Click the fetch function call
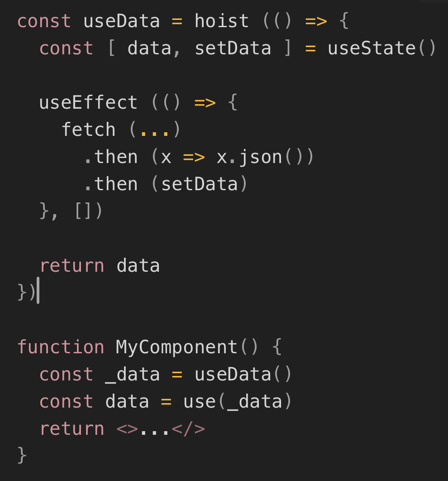 coord(89,130)
